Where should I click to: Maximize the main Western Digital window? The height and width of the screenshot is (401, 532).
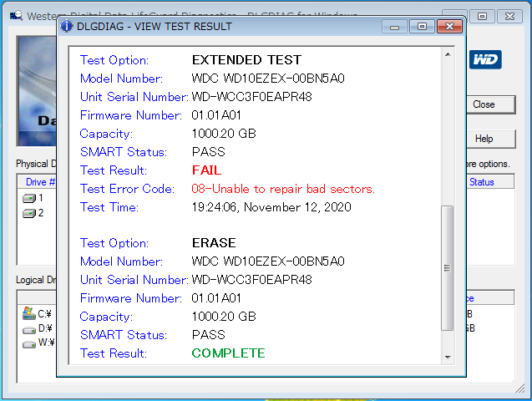pos(482,16)
